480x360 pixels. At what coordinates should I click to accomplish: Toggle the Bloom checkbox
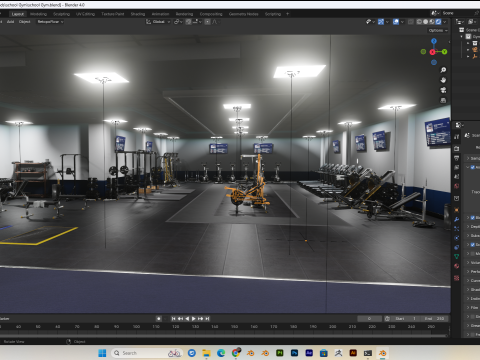(x=472, y=218)
